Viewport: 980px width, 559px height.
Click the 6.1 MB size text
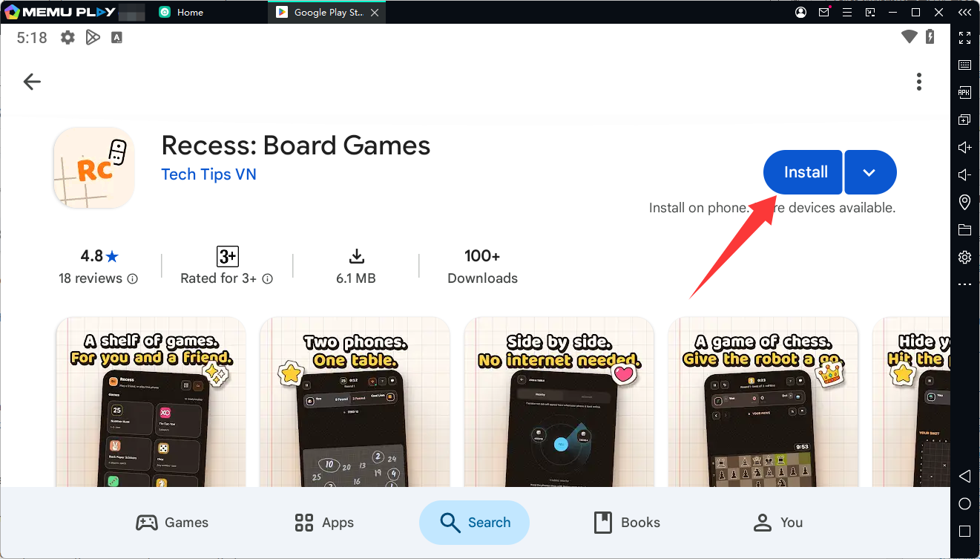coord(356,278)
